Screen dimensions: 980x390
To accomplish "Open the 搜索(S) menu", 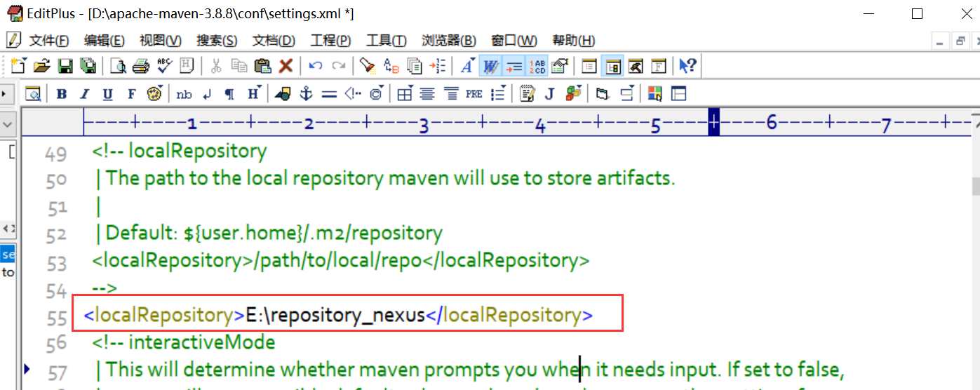I will 217,41.
